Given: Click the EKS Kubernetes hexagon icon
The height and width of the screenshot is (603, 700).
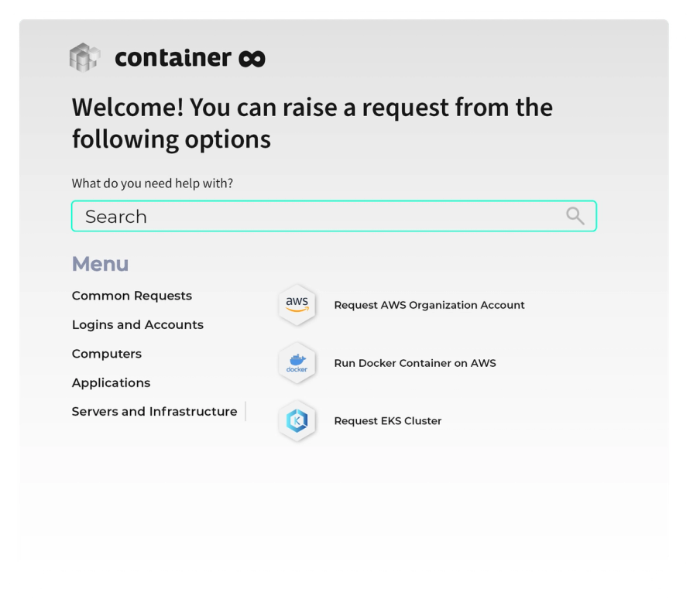Looking at the screenshot, I should pos(297,420).
